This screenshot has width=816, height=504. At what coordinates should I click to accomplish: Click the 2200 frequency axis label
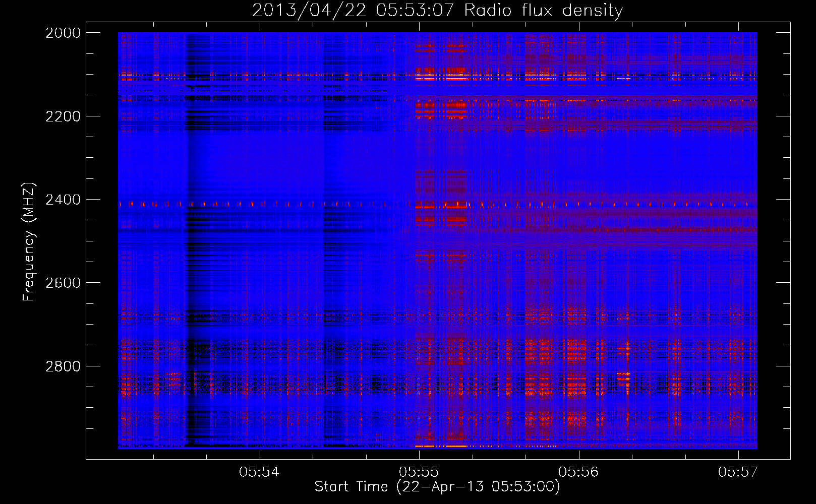click(63, 116)
